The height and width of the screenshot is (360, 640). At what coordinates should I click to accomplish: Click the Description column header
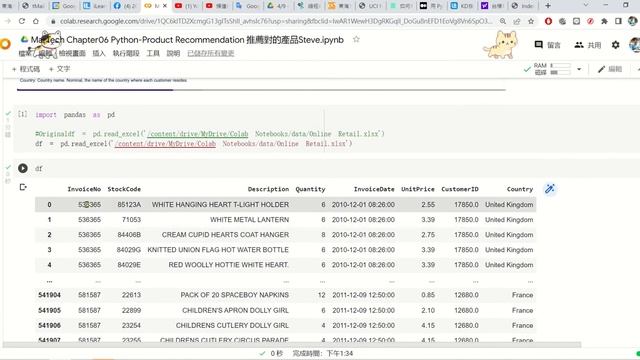click(268, 189)
